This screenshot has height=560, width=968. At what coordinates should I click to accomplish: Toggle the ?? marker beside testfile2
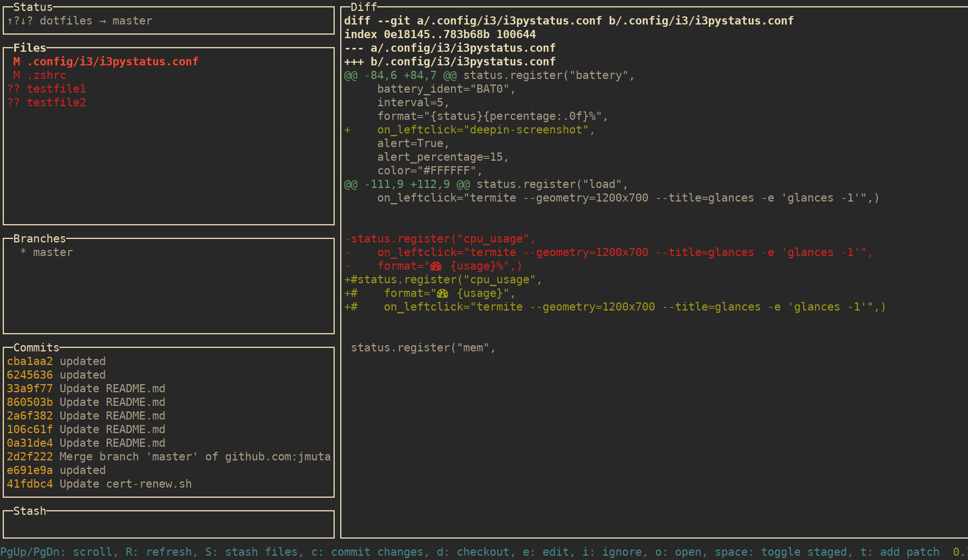tap(14, 102)
